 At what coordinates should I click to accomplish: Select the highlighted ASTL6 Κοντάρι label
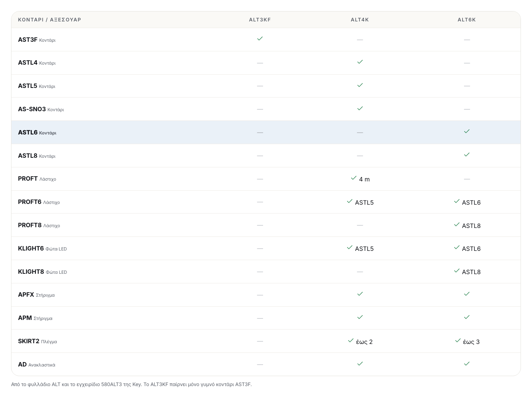pos(37,132)
